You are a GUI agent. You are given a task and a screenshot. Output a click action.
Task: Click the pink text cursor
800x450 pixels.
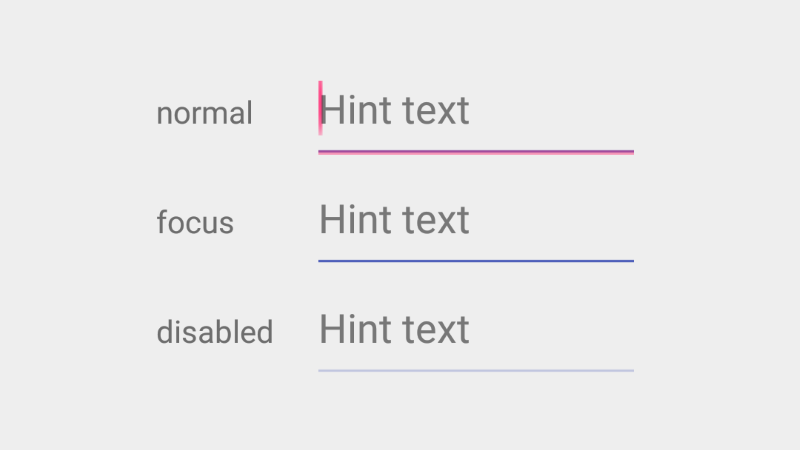tap(320, 107)
